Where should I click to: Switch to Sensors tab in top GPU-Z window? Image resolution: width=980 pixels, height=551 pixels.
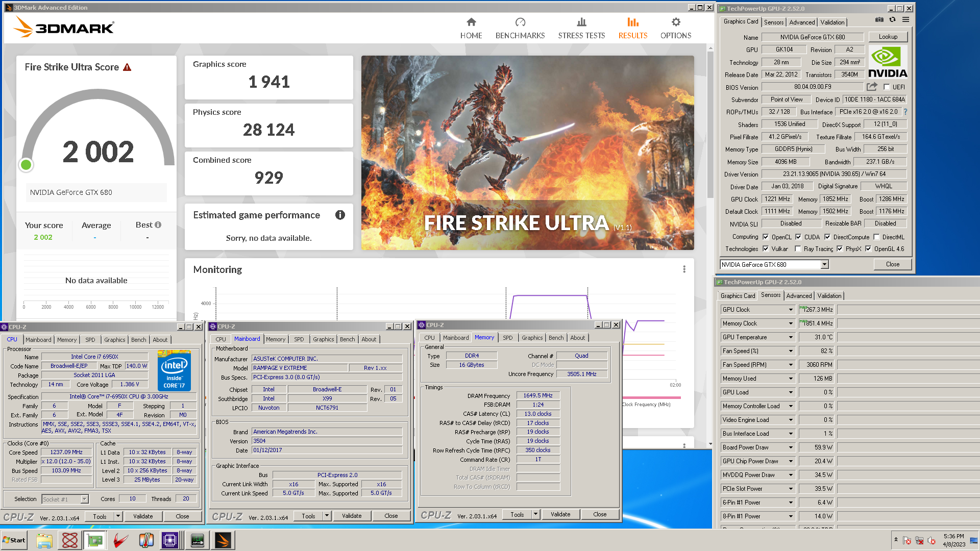[x=774, y=22]
